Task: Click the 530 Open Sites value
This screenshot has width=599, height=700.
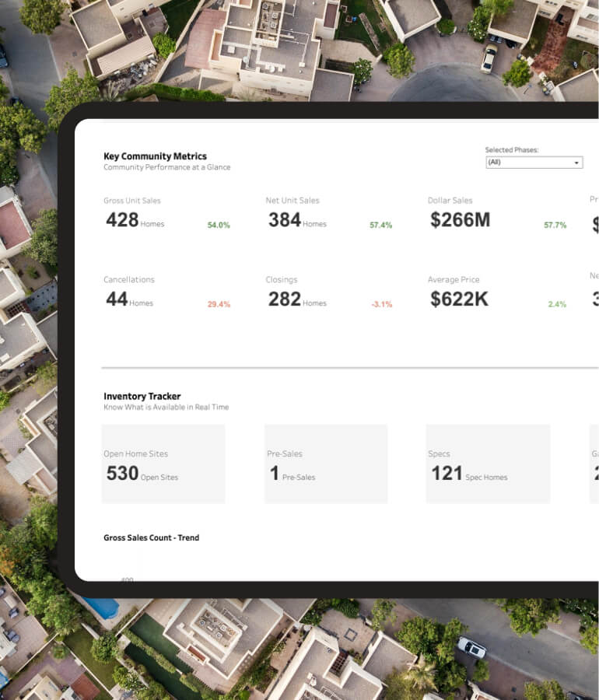Action: [142, 474]
